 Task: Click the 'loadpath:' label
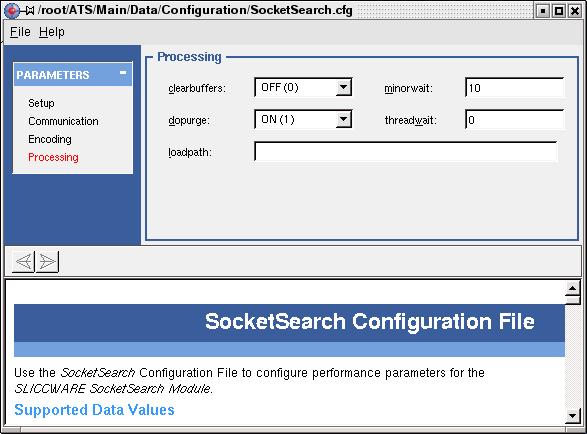click(x=190, y=152)
